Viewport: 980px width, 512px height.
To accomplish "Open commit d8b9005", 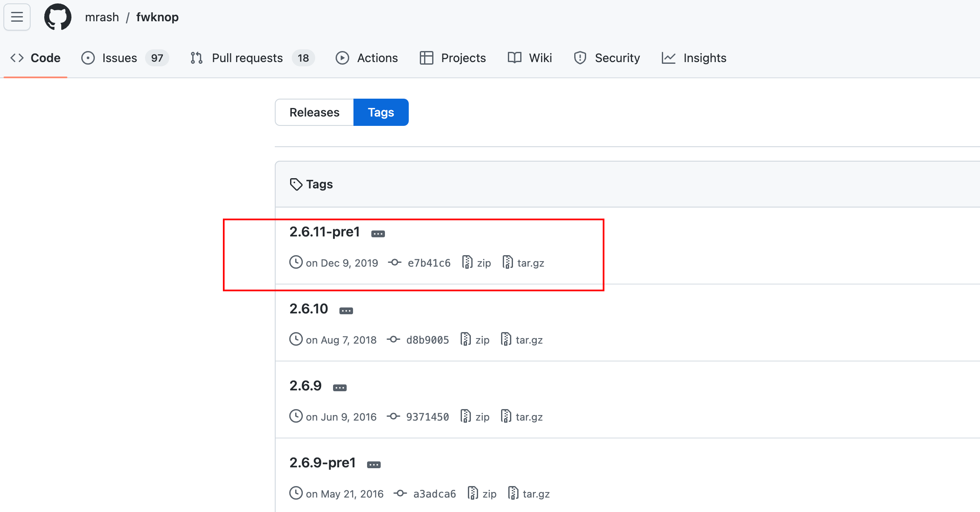I will point(427,340).
